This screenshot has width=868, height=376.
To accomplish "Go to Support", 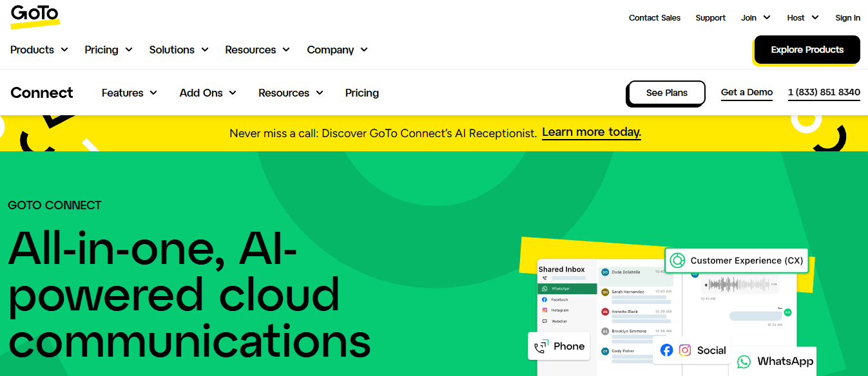I will [711, 18].
